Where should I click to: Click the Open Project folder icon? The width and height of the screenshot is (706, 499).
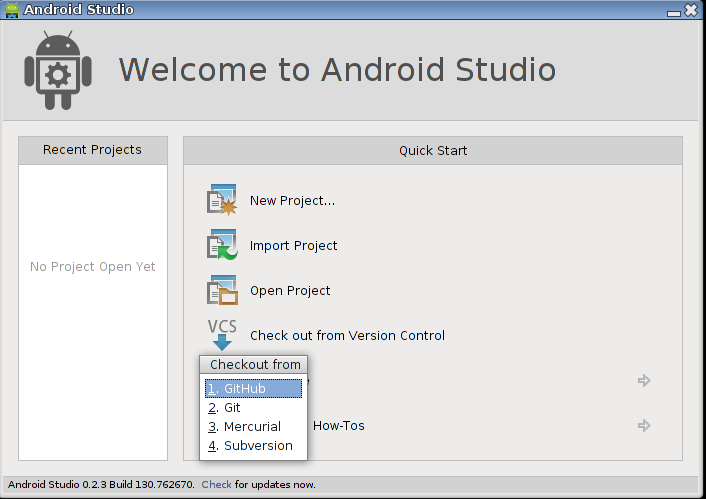222,290
